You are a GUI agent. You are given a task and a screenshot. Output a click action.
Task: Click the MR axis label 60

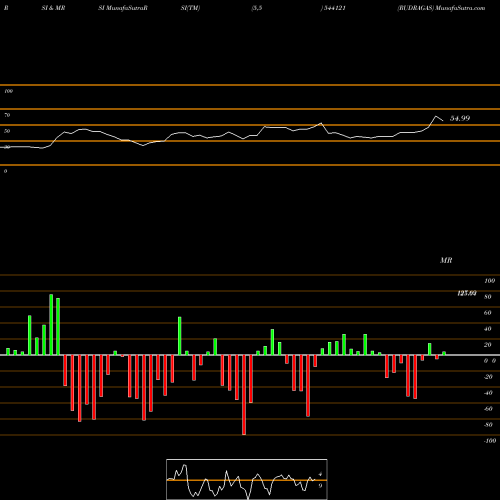(x=488, y=313)
